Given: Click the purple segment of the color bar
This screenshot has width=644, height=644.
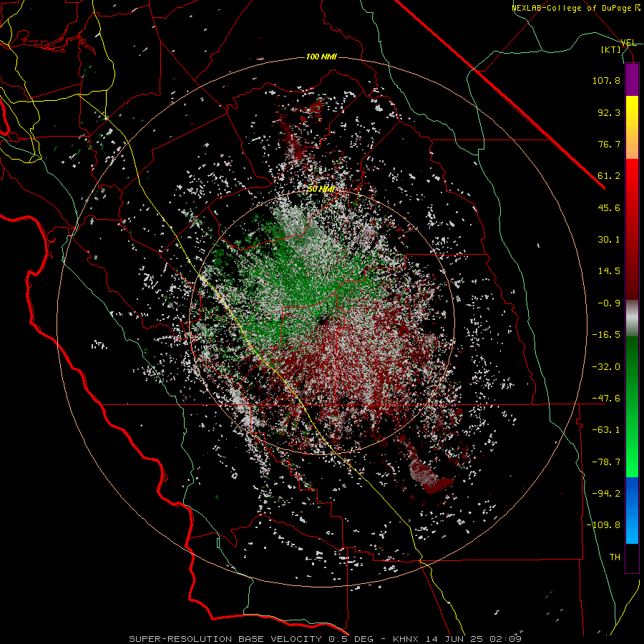Looking at the screenshot, I should (632, 80).
